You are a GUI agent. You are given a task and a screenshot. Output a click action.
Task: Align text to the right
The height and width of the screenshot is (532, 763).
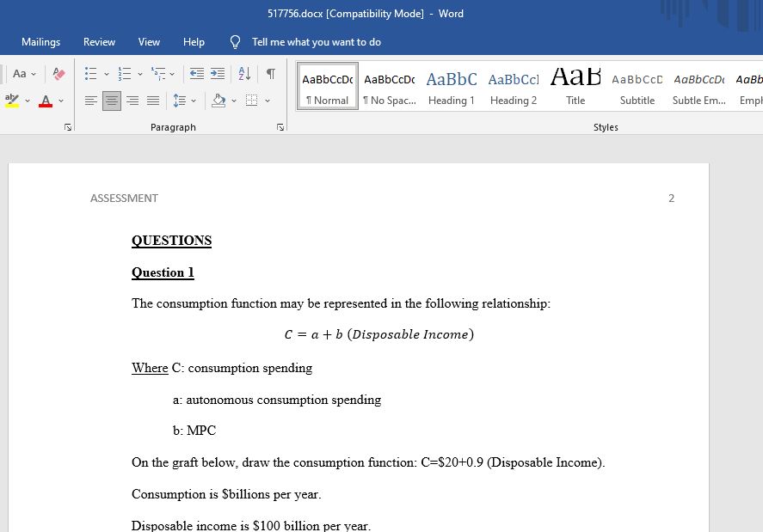coord(132,101)
